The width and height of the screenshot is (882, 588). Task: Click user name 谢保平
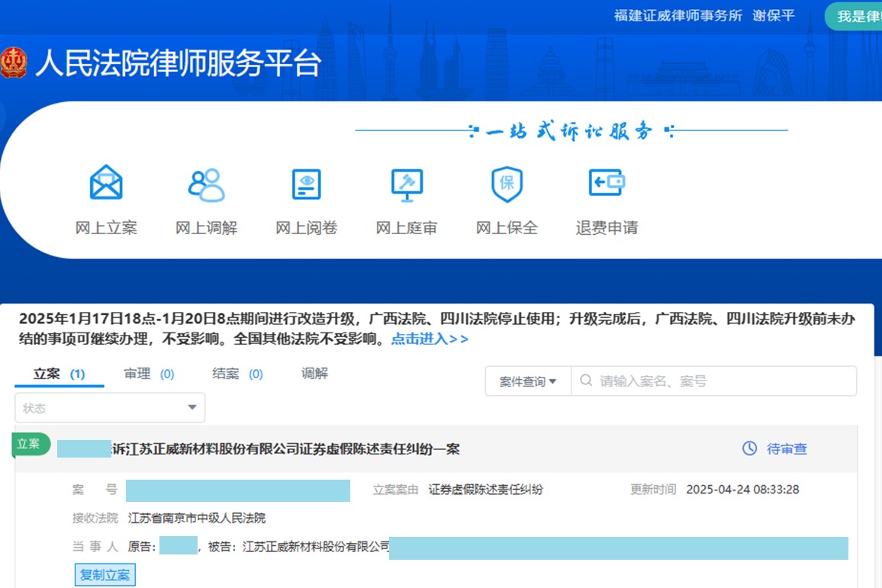(x=774, y=16)
